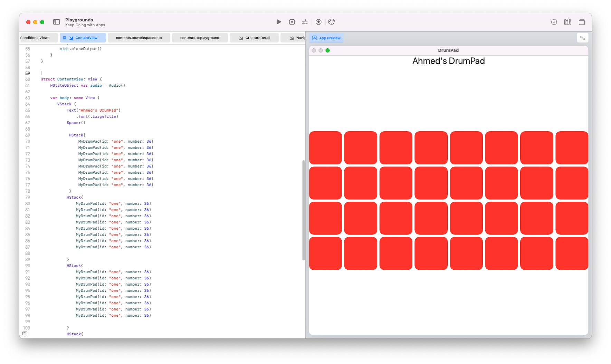Image resolution: width=611 pixels, height=364 pixels.
Task: Collapse the editor gutter marker
Action: (25, 334)
